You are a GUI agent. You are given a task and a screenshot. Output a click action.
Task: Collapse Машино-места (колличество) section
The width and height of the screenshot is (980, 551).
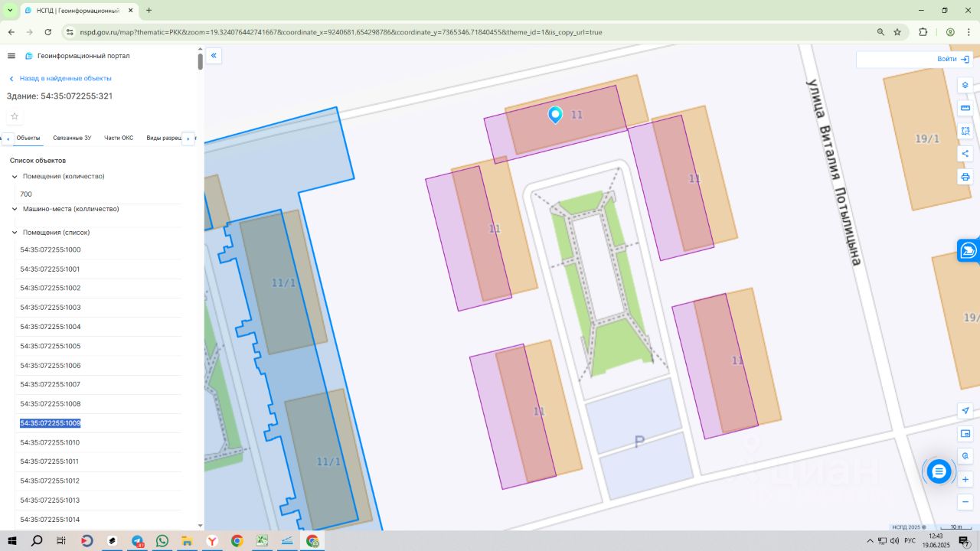click(15, 209)
